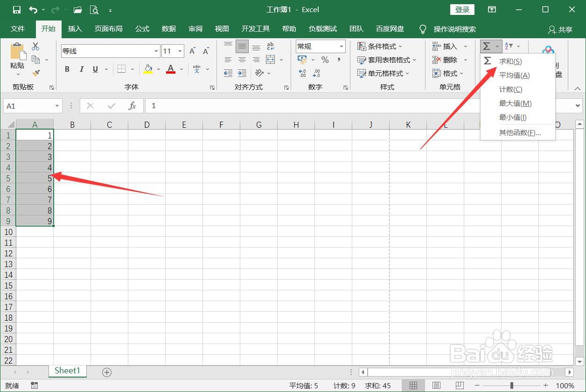
Task: Apply cell borders
Action: click(121, 69)
